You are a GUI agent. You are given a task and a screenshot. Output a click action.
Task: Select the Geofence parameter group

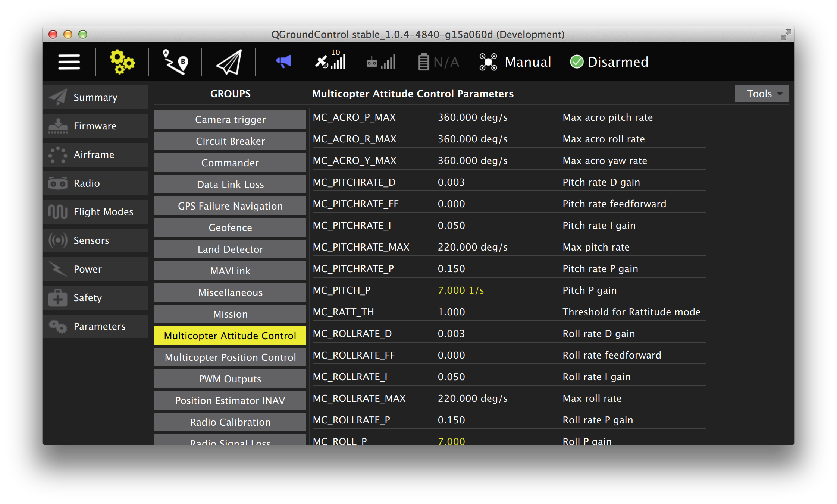click(x=230, y=228)
